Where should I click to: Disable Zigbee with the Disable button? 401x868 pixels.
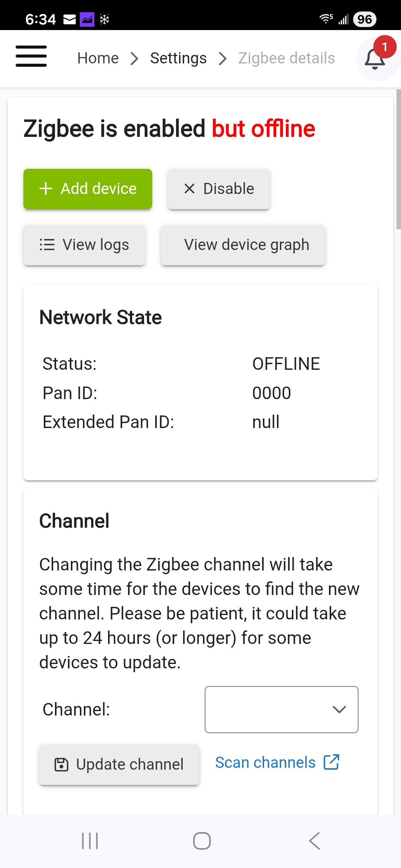click(x=219, y=189)
